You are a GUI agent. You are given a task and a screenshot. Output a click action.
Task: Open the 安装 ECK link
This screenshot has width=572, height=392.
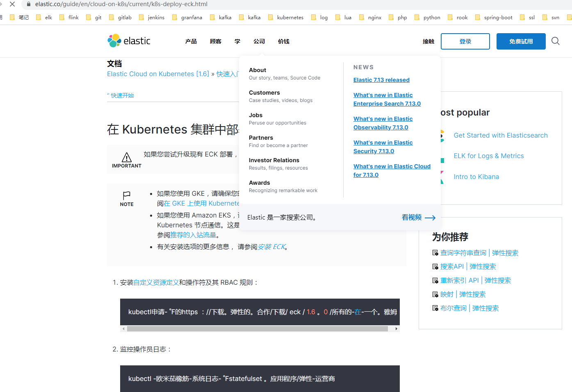[x=272, y=247]
